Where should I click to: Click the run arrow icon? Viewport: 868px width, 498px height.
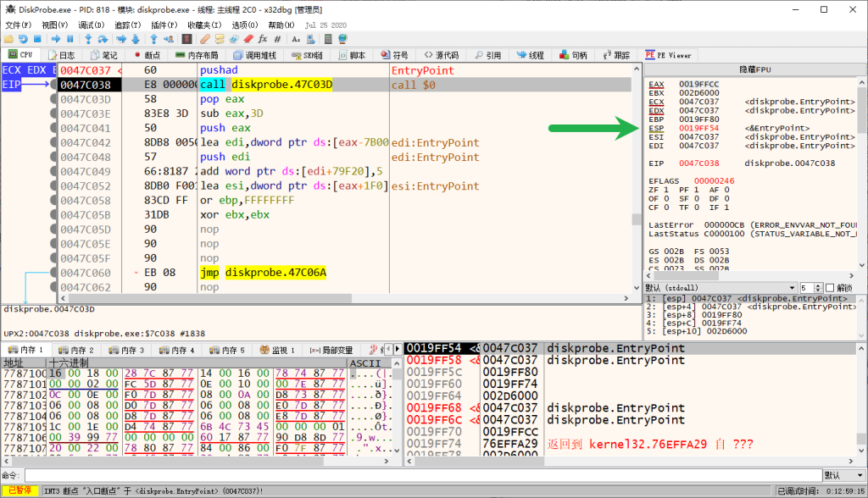point(56,39)
